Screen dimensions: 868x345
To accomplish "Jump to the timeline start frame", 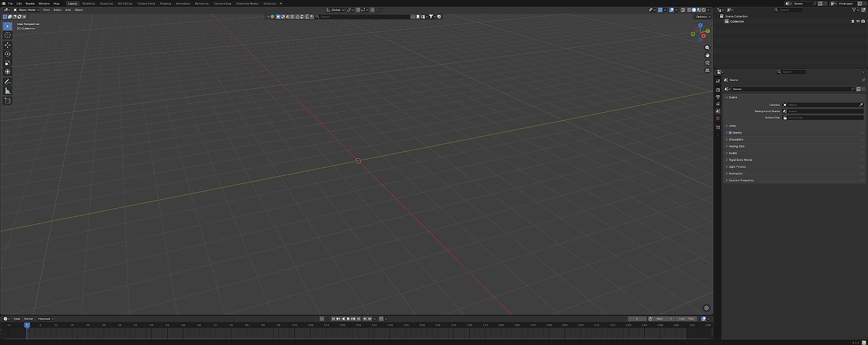I will click(333, 319).
